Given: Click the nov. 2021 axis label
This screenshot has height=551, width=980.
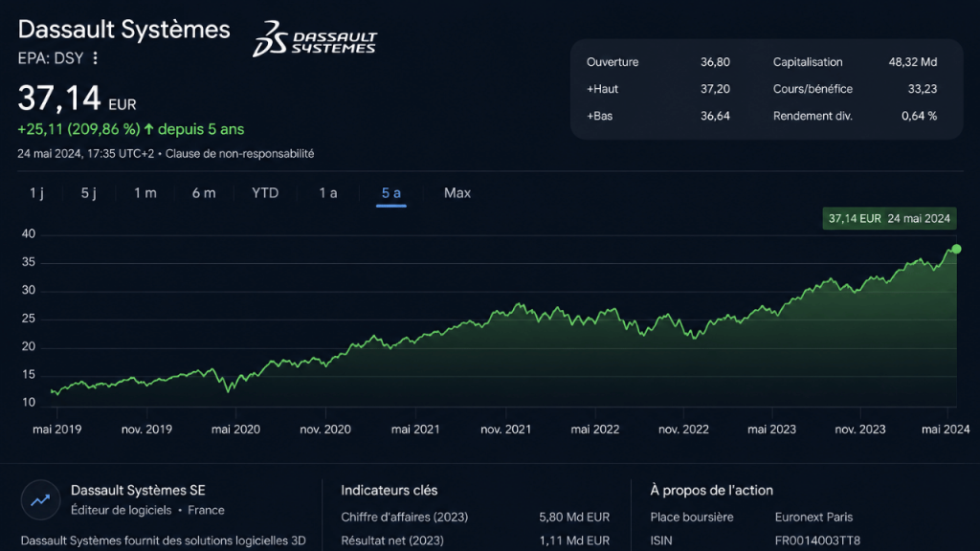Looking at the screenshot, I should [x=505, y=430].
